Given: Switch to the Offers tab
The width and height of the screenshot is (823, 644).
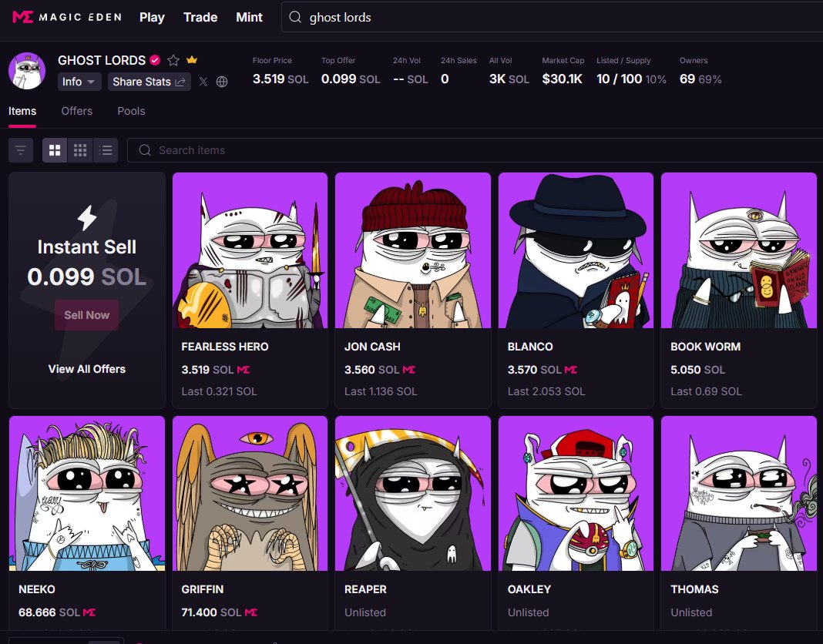Looking at the screenshot, I should coord(76,111).
